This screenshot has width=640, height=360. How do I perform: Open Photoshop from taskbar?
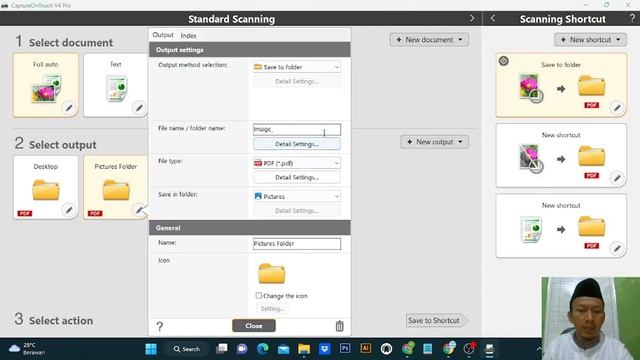[345, 349]
